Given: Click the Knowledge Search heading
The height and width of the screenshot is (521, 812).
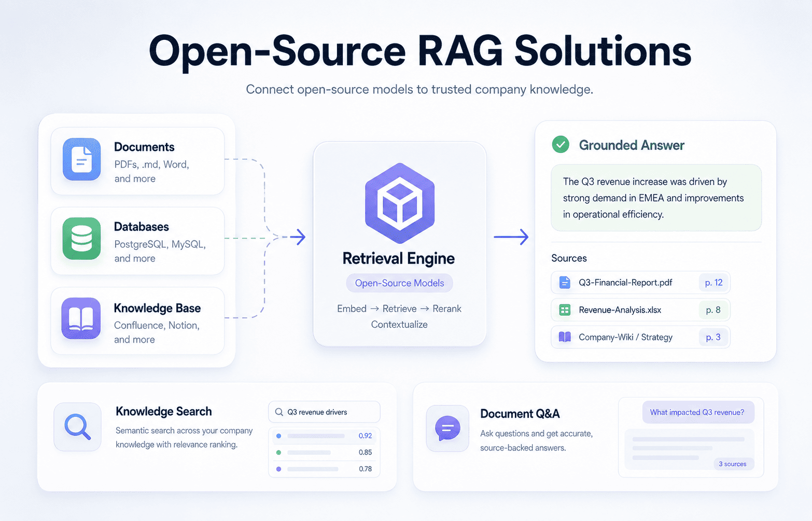Looking at the screenshot, I should tap(164, 412).
